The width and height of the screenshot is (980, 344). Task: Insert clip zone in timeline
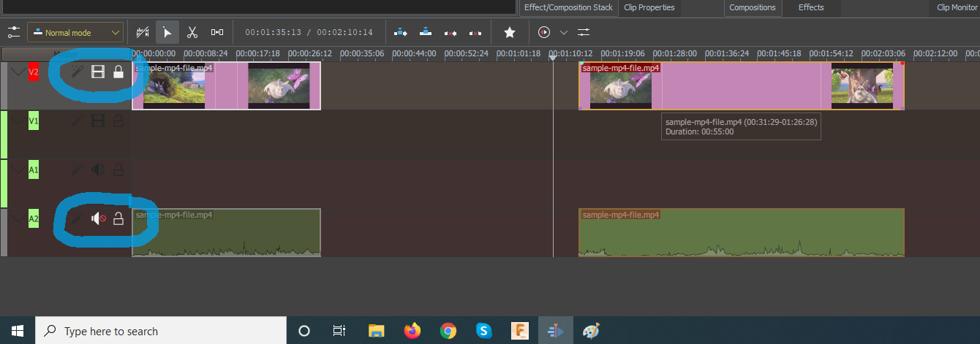point(401,32)
